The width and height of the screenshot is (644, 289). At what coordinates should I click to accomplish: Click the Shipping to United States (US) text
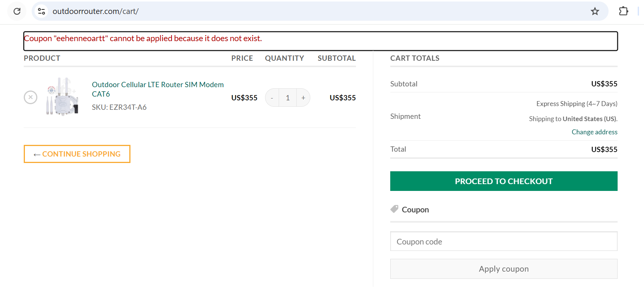click(x=573, y=119)
